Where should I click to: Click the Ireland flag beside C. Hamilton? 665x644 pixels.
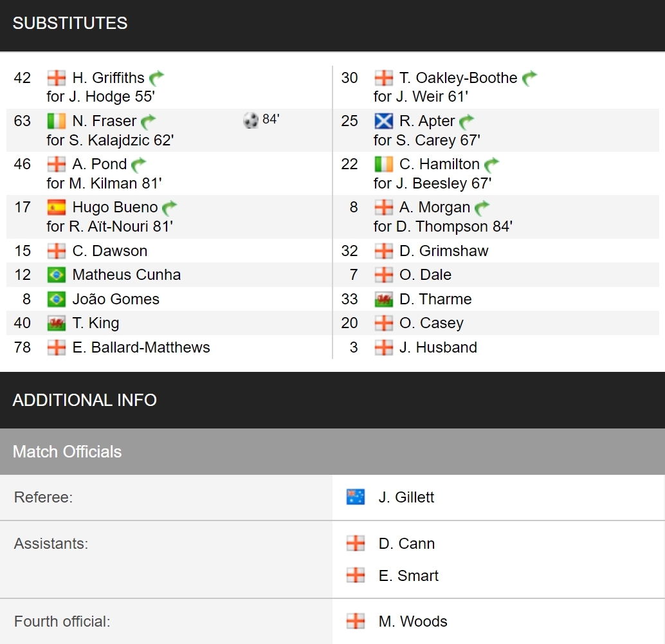point(384,164)
